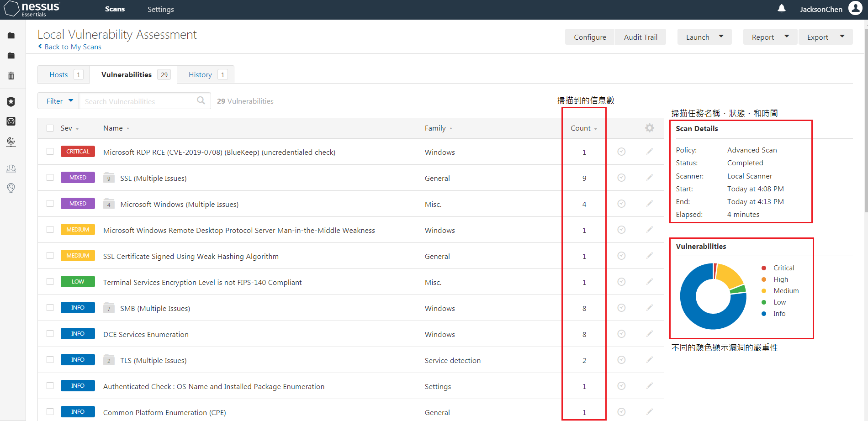868x421 pixels.
Task: Click the folder icon beside SMB (Multiple Issues)
Action: pyautogui.click(x=109, y=307)
